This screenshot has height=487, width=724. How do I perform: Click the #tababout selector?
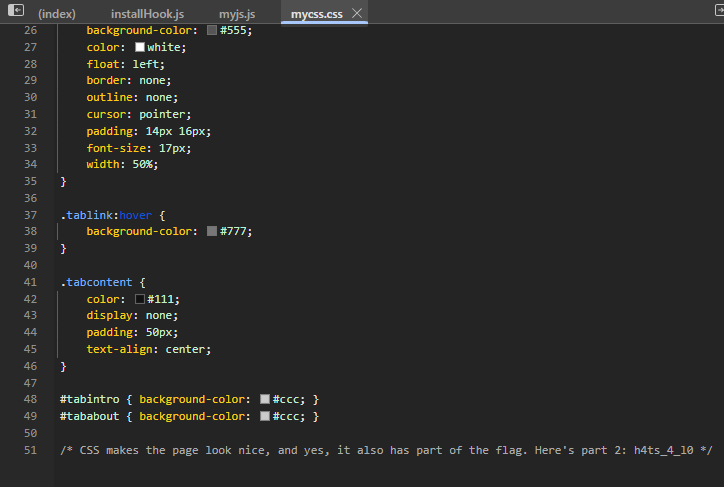[x=90, y=416]
